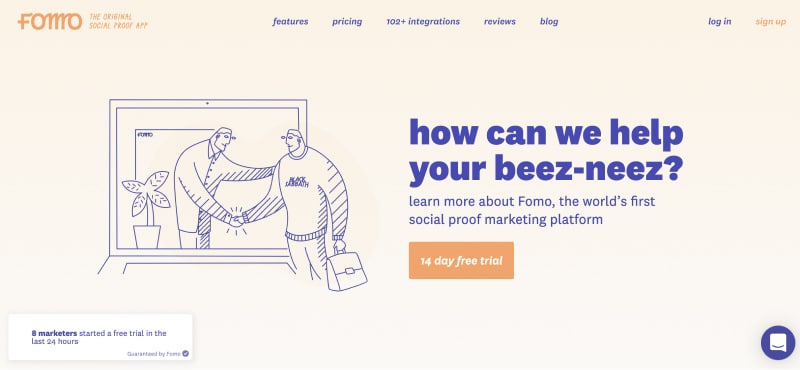Navigate to the blog
Viewport: 800px width, 370px height.
549,21
